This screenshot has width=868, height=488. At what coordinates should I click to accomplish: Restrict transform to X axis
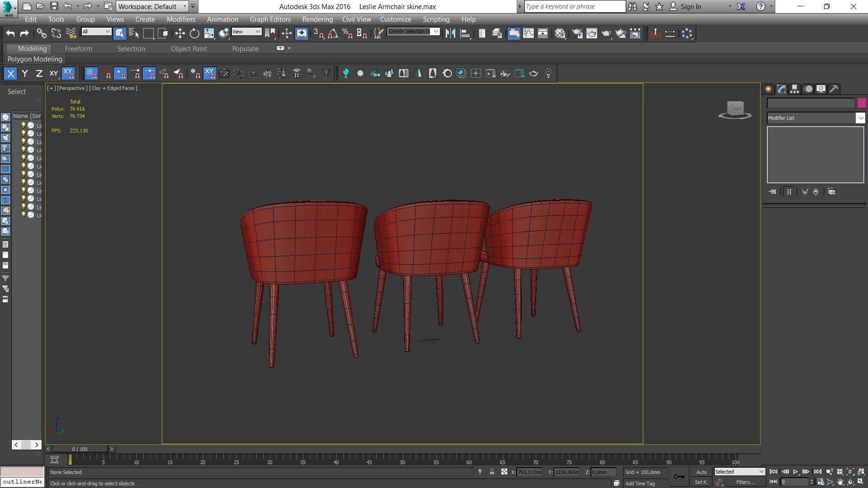(x=10, y=73)
